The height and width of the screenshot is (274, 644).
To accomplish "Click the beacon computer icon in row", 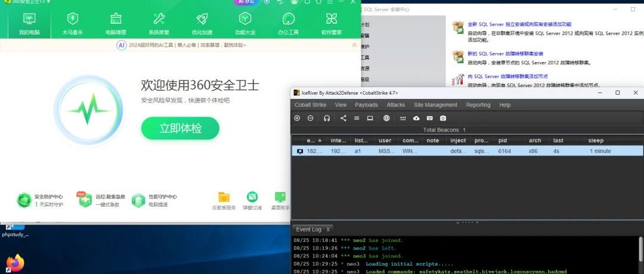I will [x=300, y=151].
